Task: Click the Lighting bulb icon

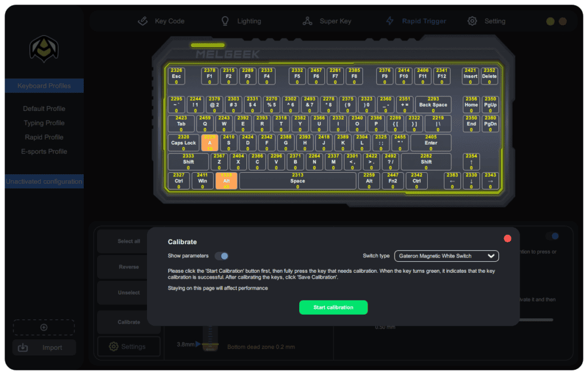Action: [x=225, y=21]
